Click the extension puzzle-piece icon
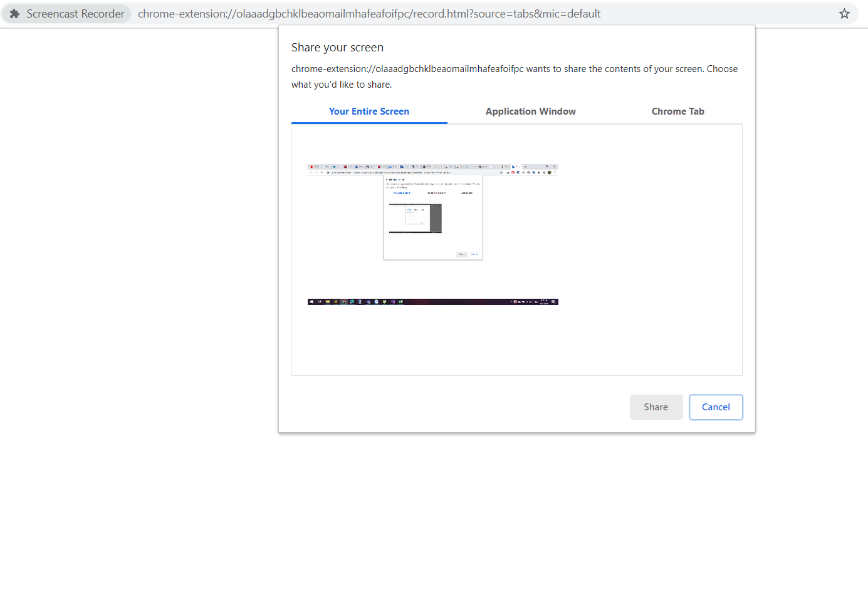The image size is (868, 612). point(14,14)
